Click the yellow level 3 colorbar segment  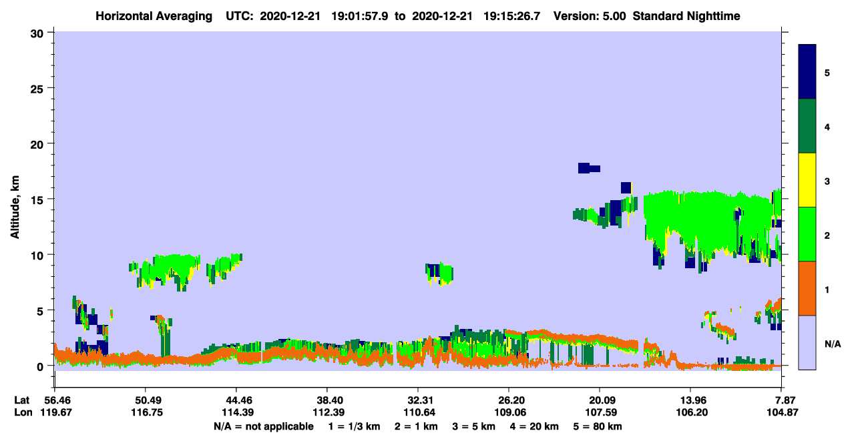807,180
